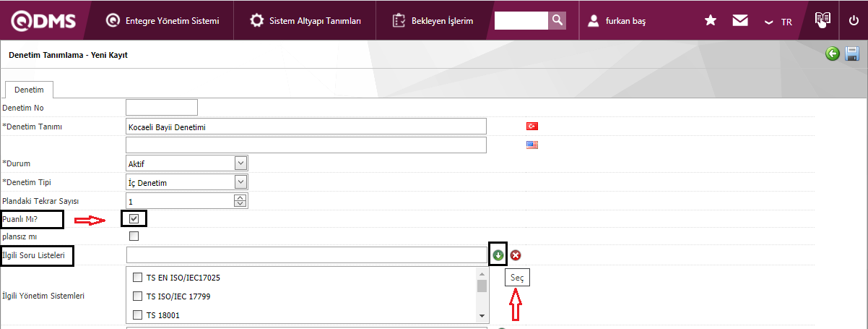The width and height of the screenshot is (868, 329).
Task: Save record with floppy disk icon
Action: [851, 54]
